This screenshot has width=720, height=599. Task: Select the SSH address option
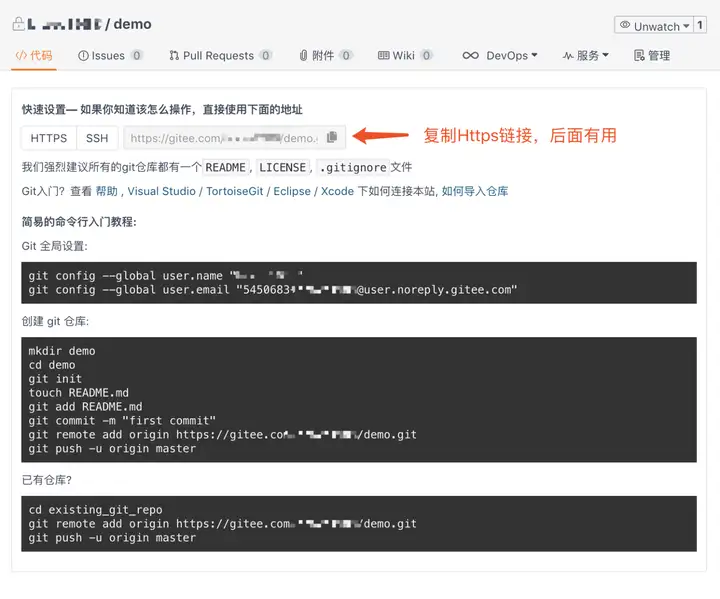click(97, 138)
